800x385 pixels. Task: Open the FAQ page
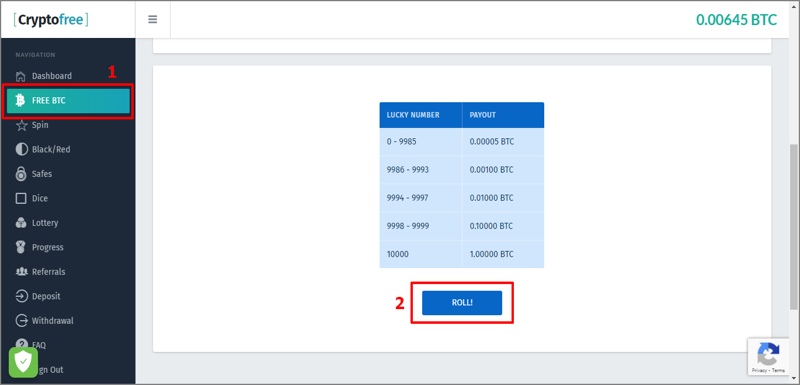click(x=67, y=345)
